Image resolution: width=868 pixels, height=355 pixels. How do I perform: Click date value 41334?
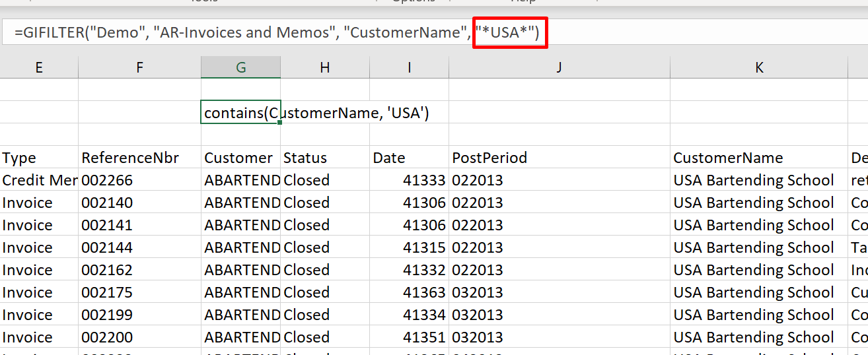[410, 315]
